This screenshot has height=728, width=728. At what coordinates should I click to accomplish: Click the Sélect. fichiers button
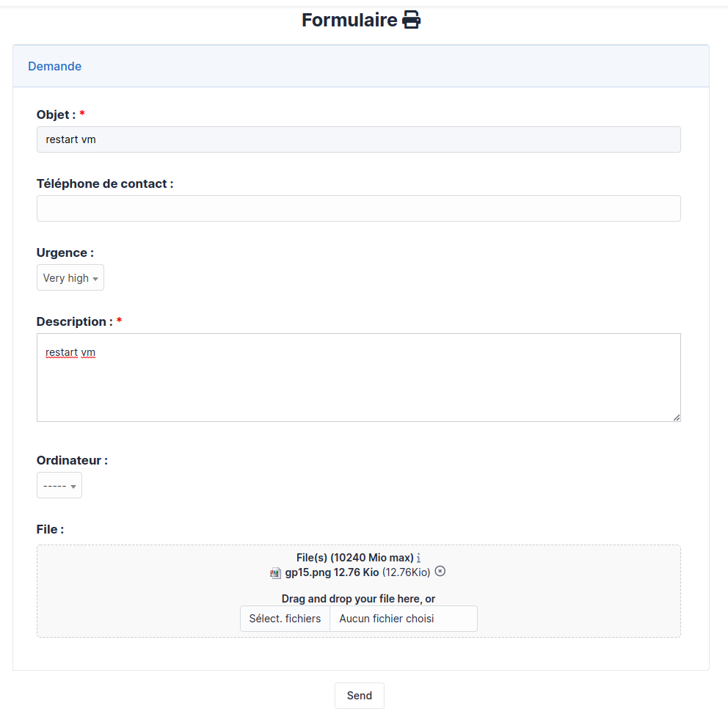[x=285, y=619]
